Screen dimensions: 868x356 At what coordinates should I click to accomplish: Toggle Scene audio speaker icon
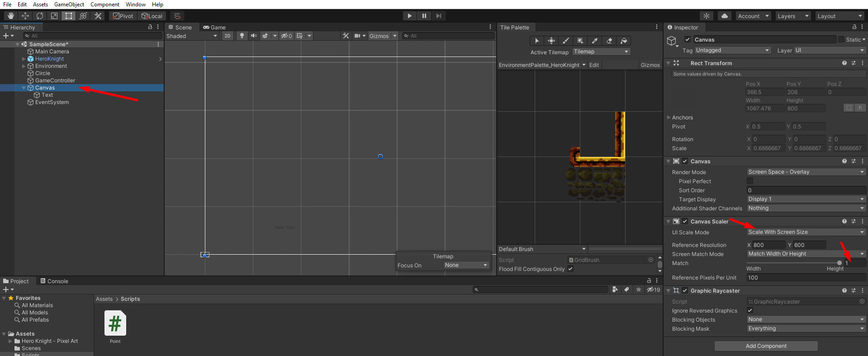[x=254, y=36]
